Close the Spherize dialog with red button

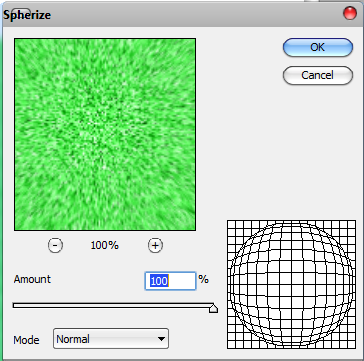pos(350,13)
